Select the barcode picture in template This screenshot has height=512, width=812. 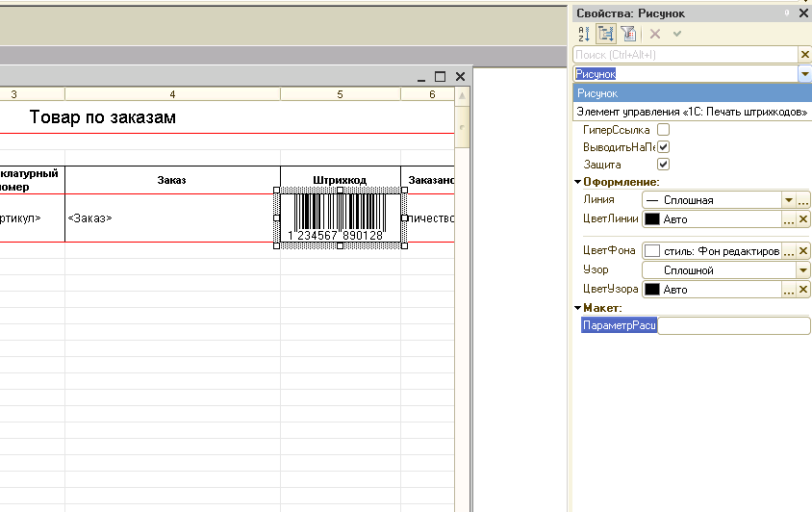coord(341,218)
